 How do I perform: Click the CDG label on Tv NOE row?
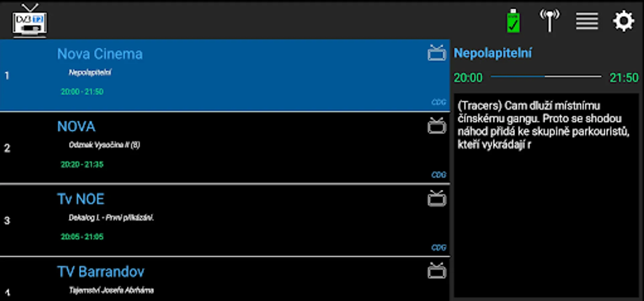[439, 248]
